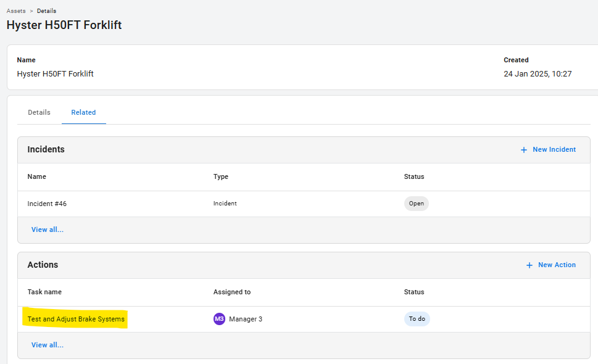This screenshot has height=364, width=598.
Task: View all in the Actions section
Action: [48, 345]
